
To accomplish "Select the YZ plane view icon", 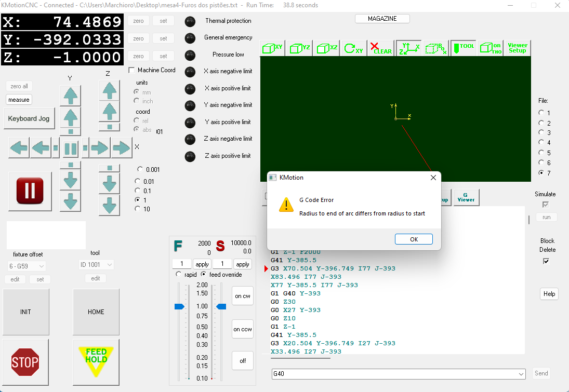I will click(x=300, y=48).
